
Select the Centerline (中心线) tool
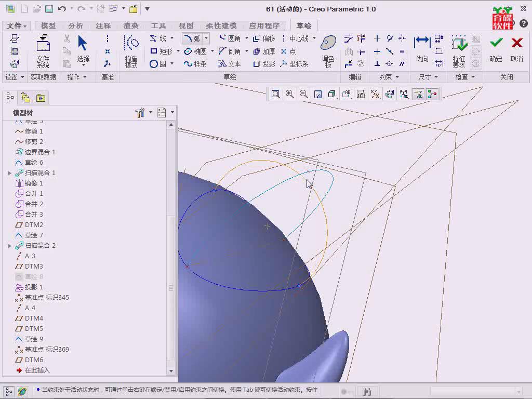coord(295,38)
